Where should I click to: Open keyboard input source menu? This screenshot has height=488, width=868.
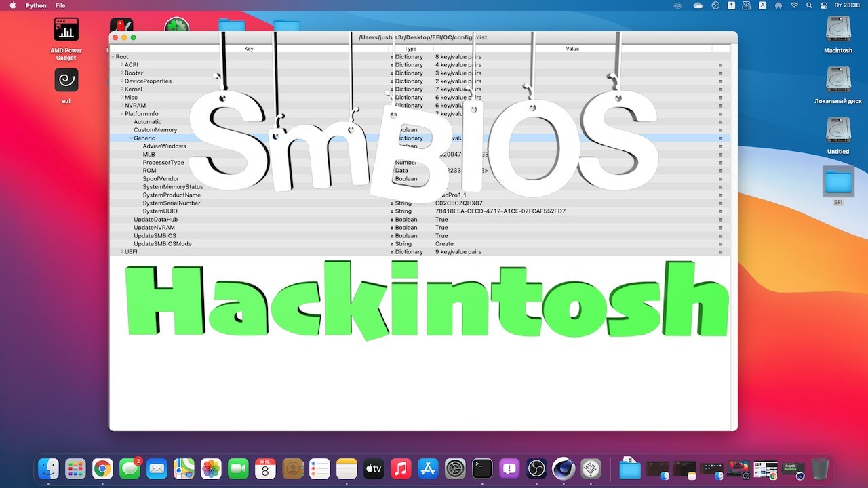tap(763, 5)
